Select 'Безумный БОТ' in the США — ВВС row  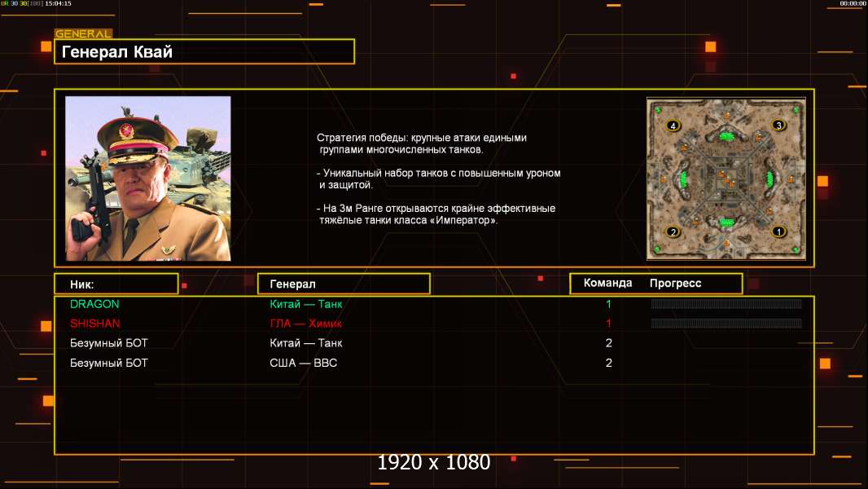[109, 363]
